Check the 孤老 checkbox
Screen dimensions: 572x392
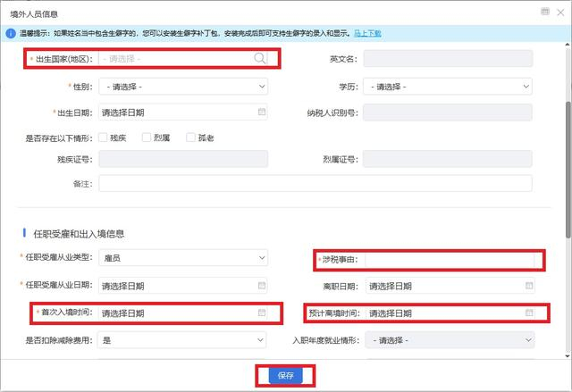(190, 138)
